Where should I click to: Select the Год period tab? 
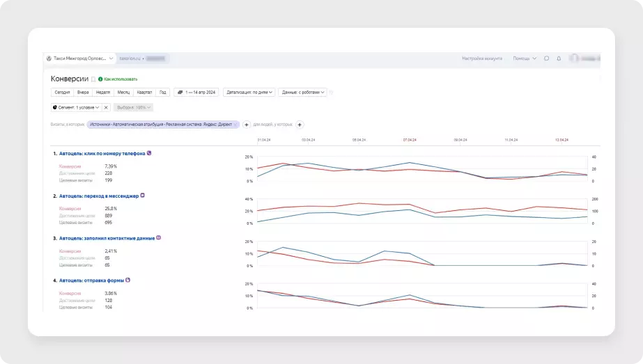(163, 93)
